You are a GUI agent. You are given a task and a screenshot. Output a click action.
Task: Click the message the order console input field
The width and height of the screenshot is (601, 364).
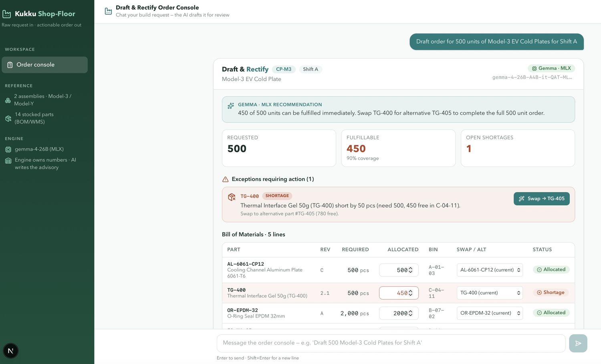(x=391, y=343)
